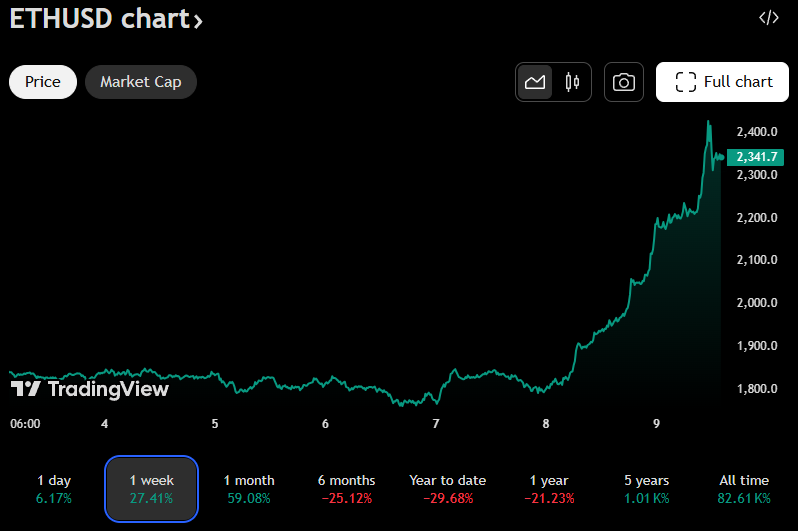Screen dimensions: 798x531
Task: Switch to the All time range
Action: point(744,489)
